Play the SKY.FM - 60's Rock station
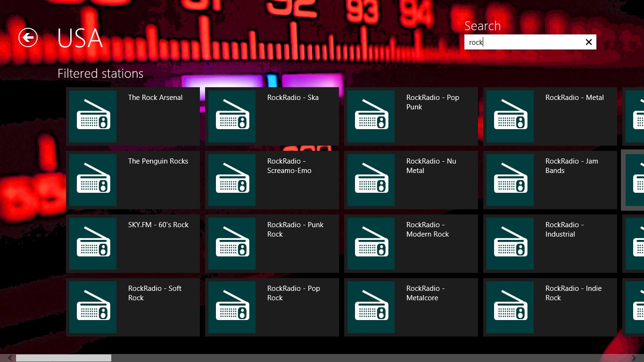The height and width of the screenshot is (362, 644). (x=133, y=244)
